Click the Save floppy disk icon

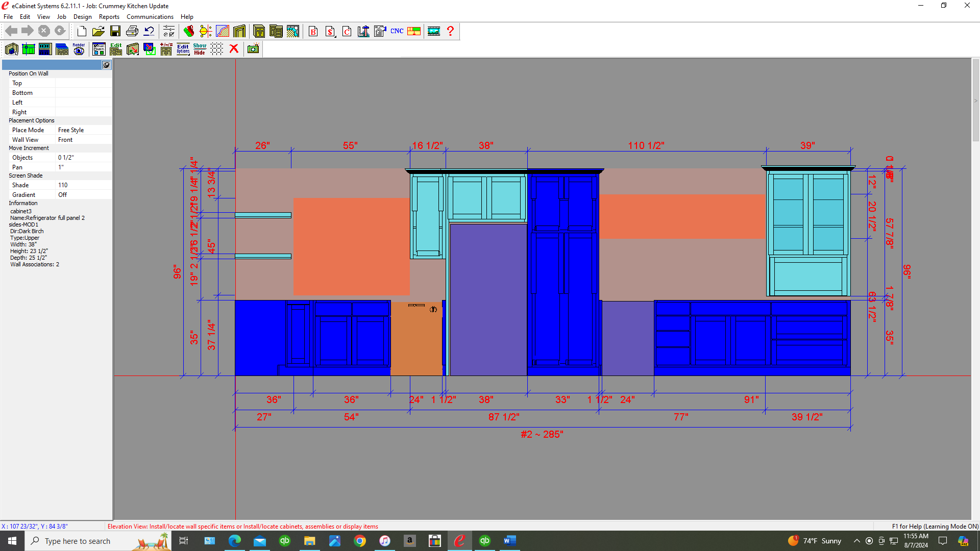[115, 31]
